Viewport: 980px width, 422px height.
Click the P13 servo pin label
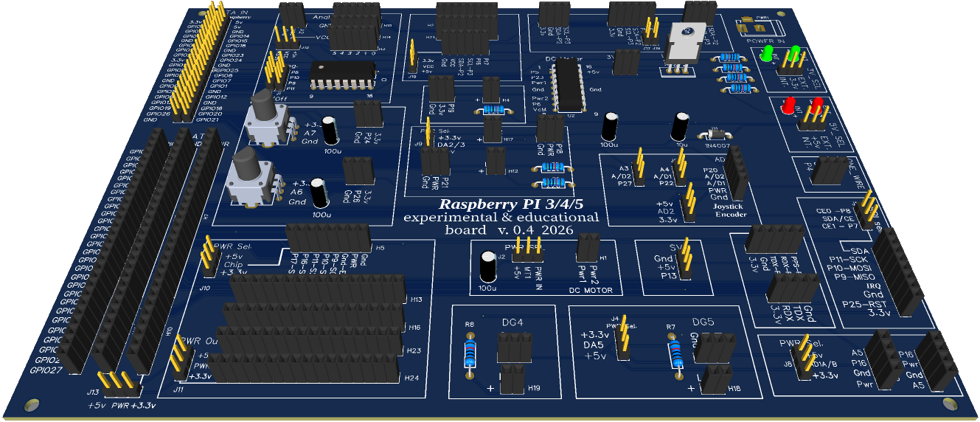click(x=668, y=276)
